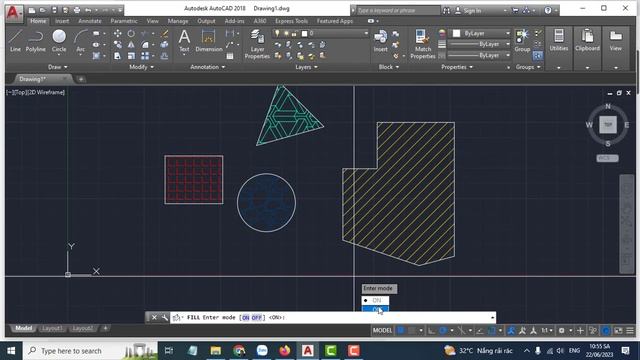Viewport: 640px width, 360px height.
Task: Click the TOP face of ViewCube
Action: (x=608, y=124)
